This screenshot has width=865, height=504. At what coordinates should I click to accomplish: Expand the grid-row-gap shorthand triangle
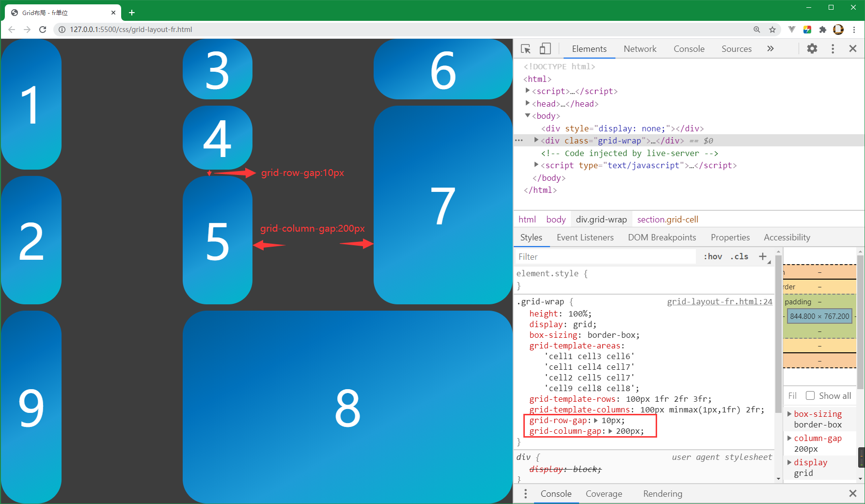click(x=596, y=420)
